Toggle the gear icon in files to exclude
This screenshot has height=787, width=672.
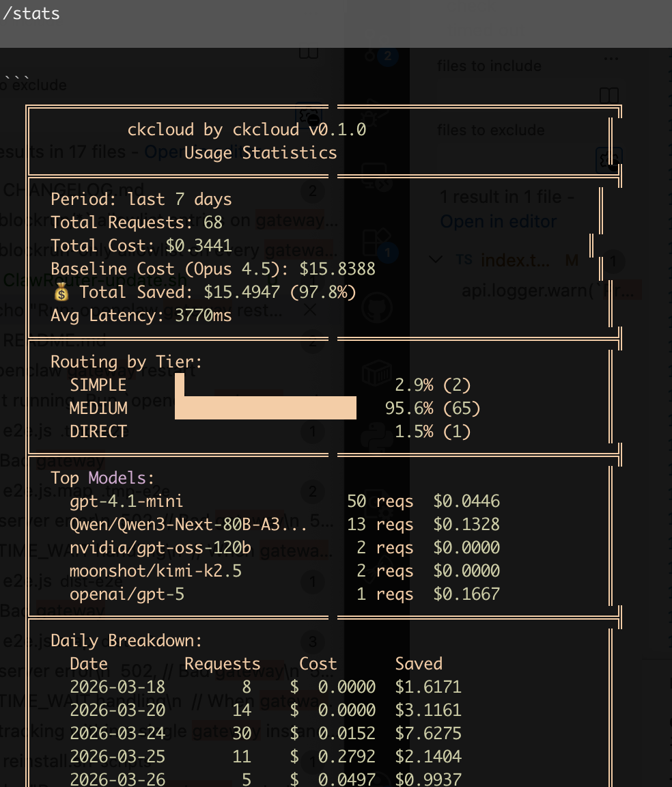(608, 159)
